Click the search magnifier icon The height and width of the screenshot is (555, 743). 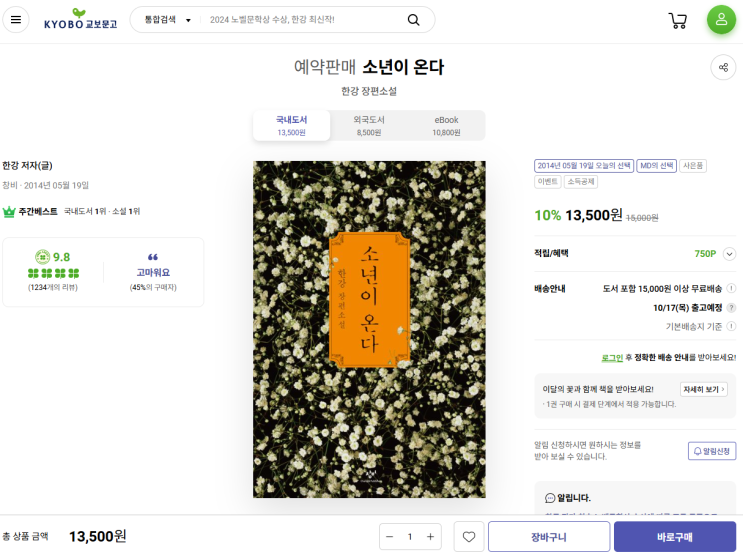tap(413, 20)
